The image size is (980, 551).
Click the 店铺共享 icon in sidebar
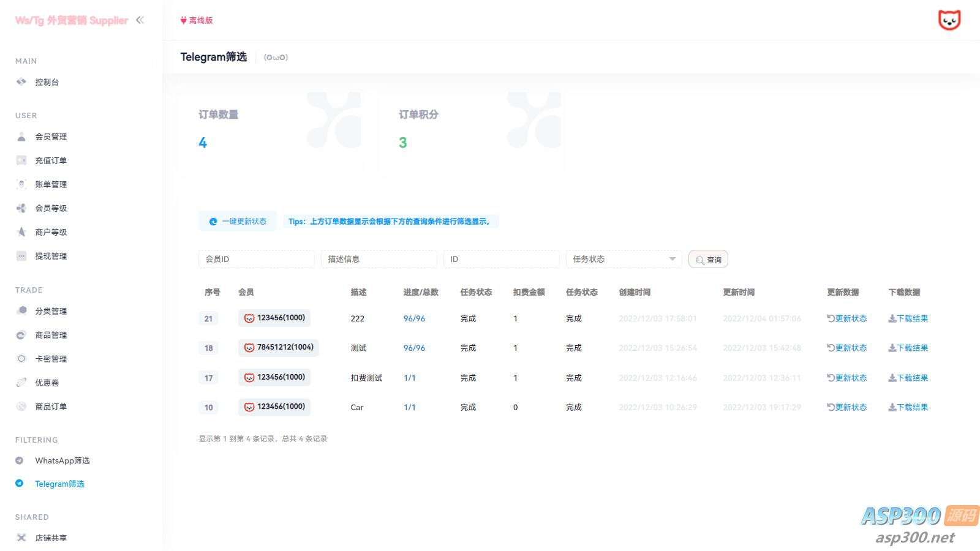tap(21, 538)
